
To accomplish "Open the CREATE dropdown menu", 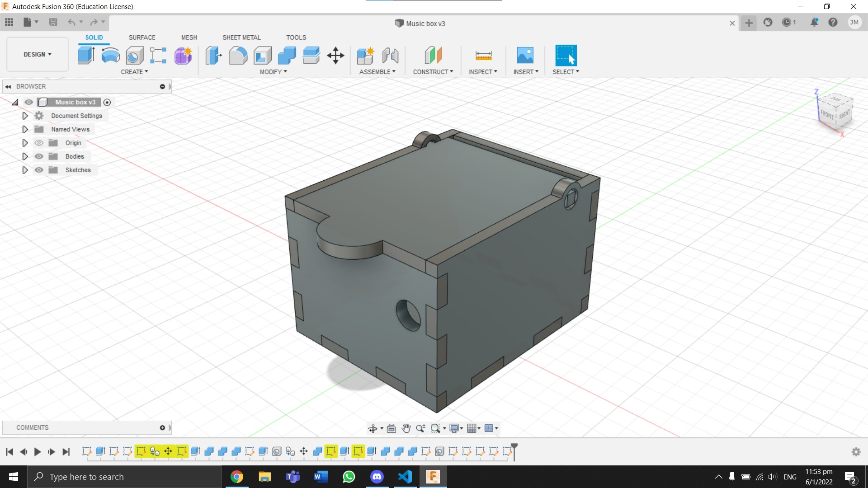I will coord(134,72).
